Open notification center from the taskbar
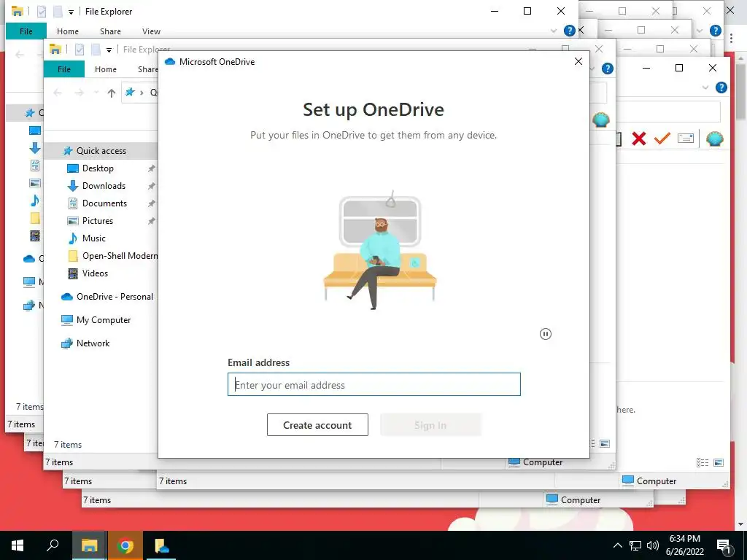The height and width of the screenshot is (560, 747). 724,546
